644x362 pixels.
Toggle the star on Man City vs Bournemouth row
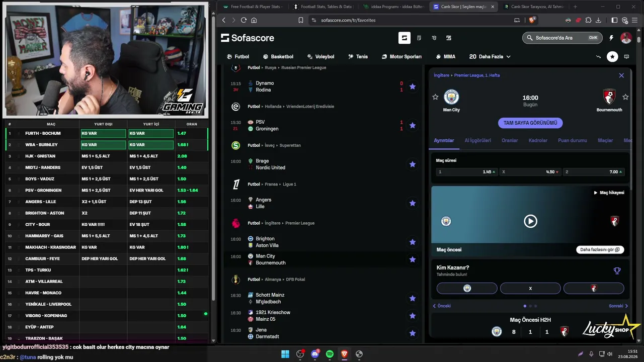point(413,259)
